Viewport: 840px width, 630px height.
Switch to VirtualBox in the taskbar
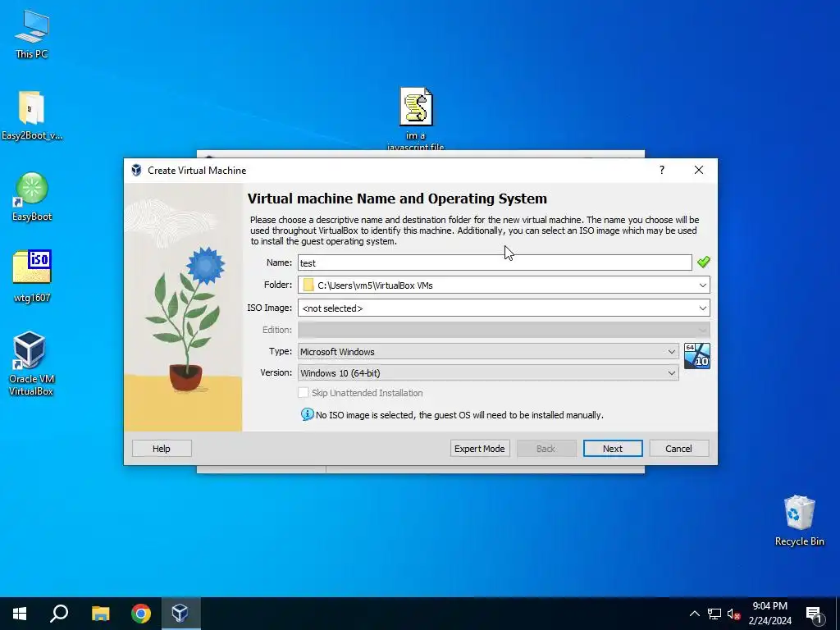tap(180, 614)
